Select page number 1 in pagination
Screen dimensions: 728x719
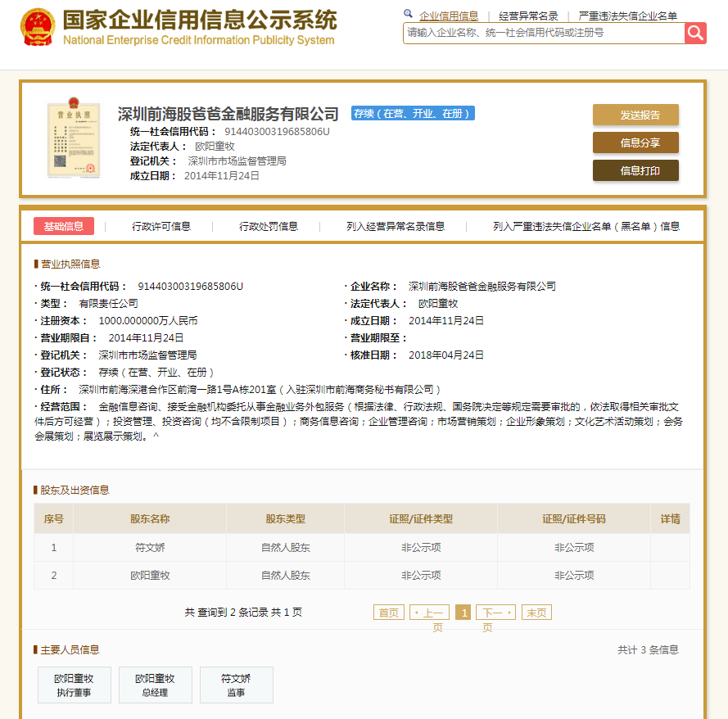[463, 613]
